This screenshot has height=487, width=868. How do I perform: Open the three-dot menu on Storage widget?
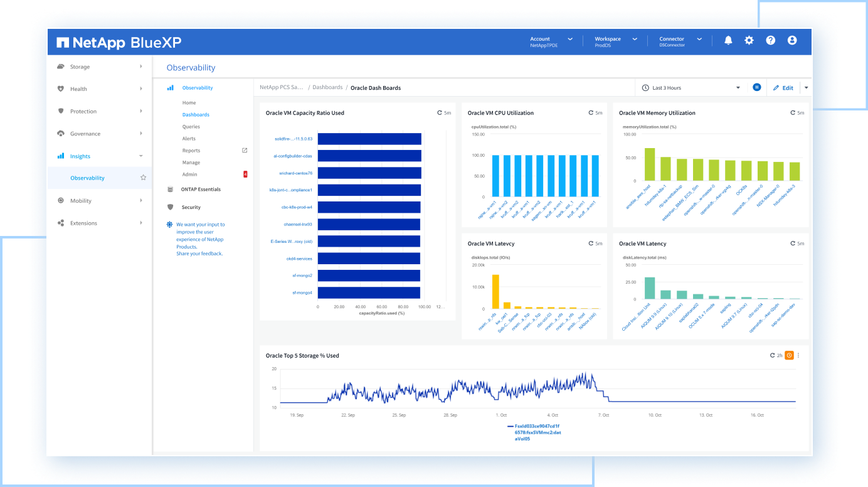coord(798,355)
